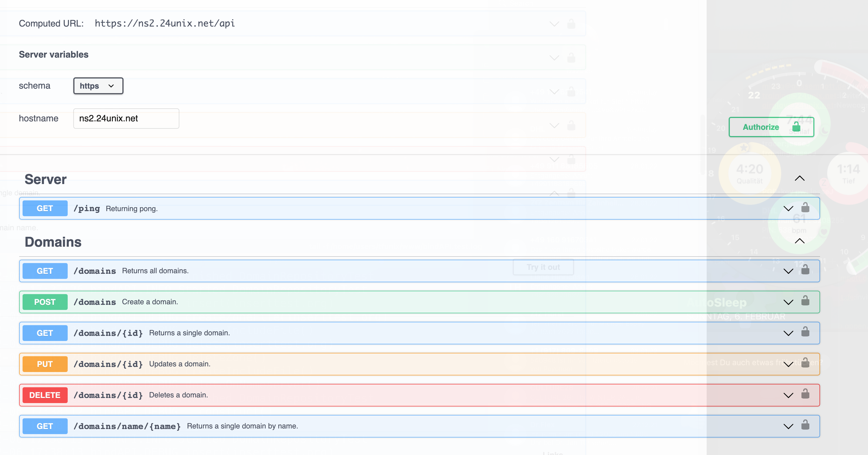Click lock icon on DELETE /domains/{id} row
The width and height of the screenshot is (868, 455).
(x=805, y=394)
